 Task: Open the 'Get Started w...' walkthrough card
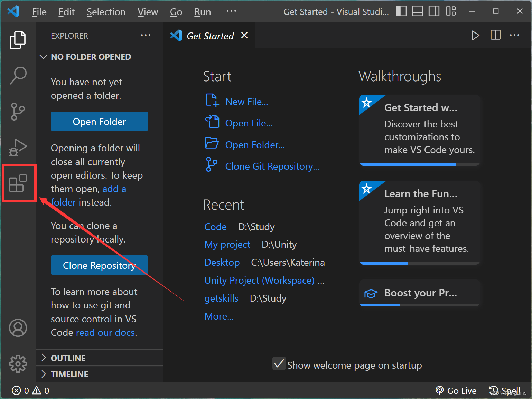tap(420, 130)
